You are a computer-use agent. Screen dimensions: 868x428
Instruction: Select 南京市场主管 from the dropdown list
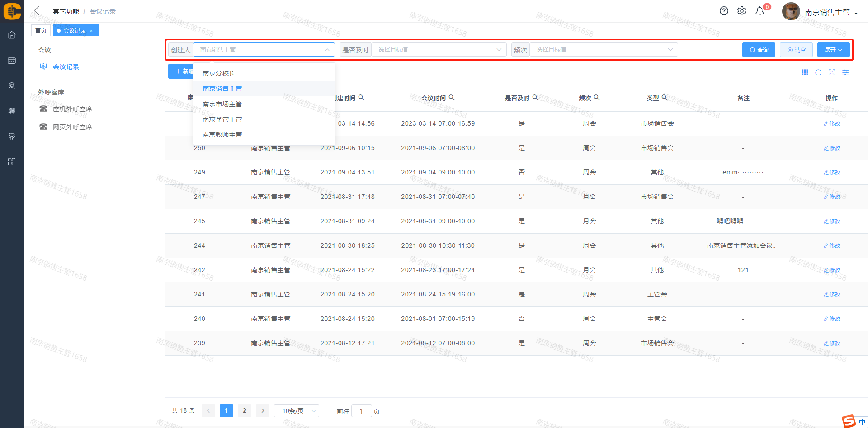pos(222,104)
